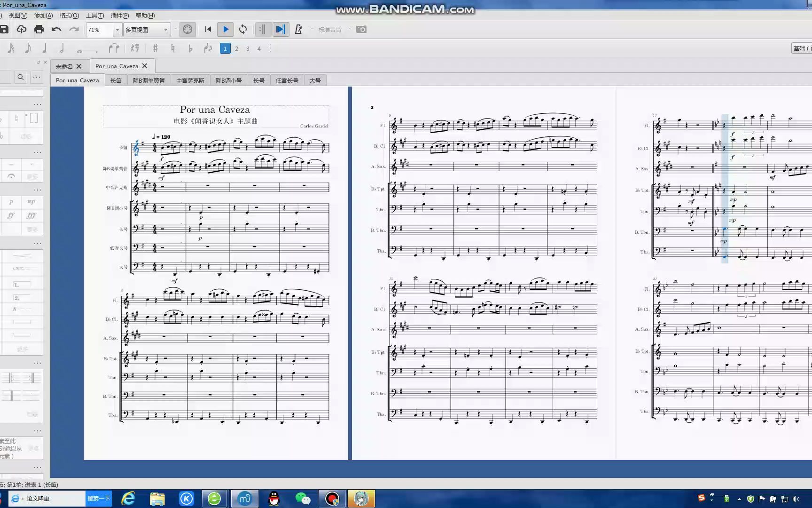Open the 降B调小号 part tab
Image resolution: width=812 pixels, height=508 pixels.
[x=229, y=80]
